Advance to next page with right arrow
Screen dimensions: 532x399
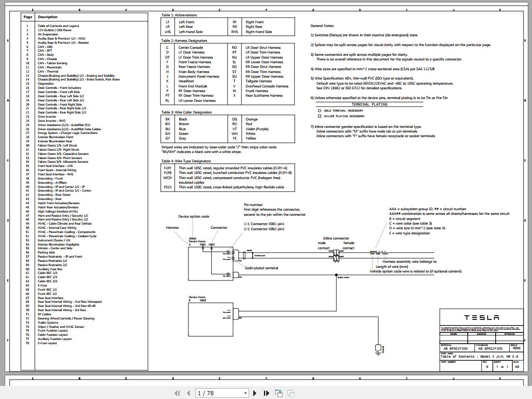[x=255, y=393]
